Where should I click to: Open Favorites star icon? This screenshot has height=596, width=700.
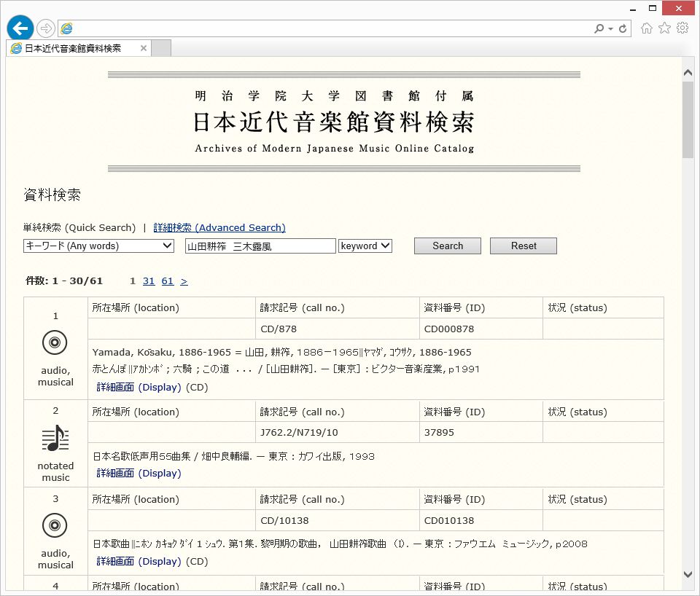coord(664,28)
